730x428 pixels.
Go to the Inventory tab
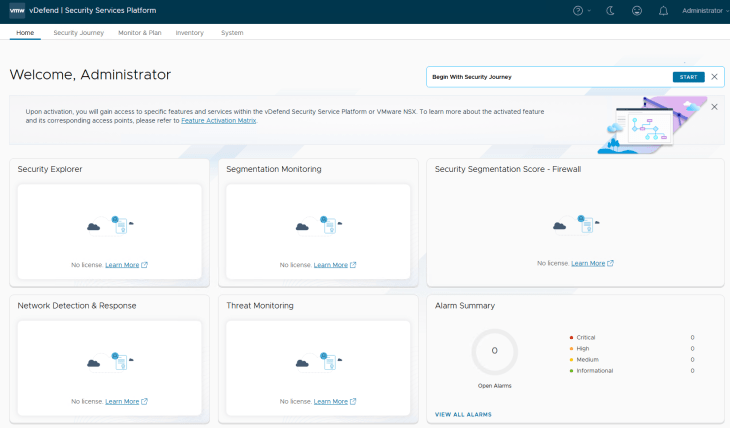(x=189, y=33)
